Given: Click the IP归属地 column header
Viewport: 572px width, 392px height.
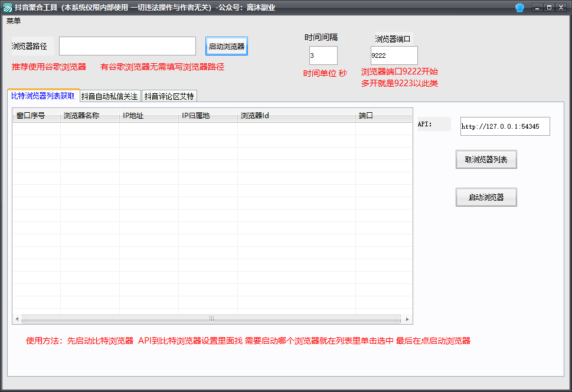Looking at the screenshot, I should 207,116.
